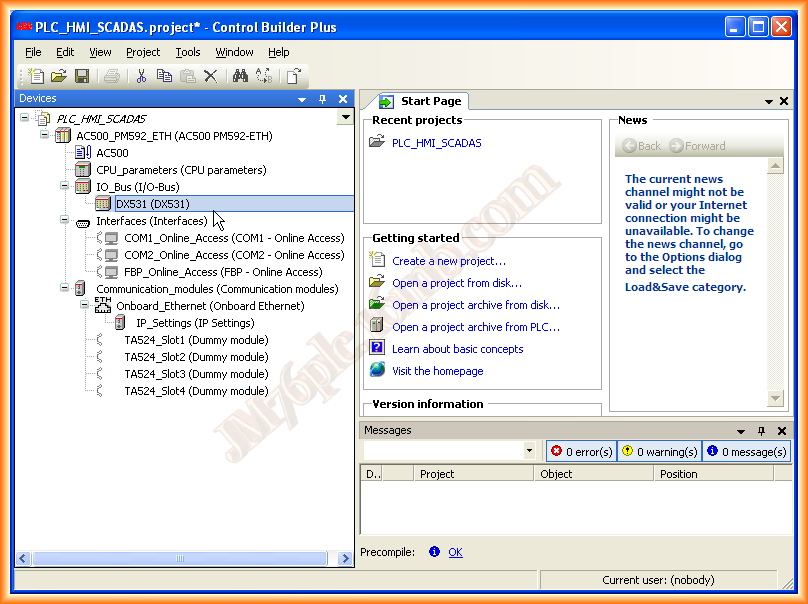Paste using the clipboard toolbar icon
This screenshot has height=604, width=808.
(x=189, y=76)
